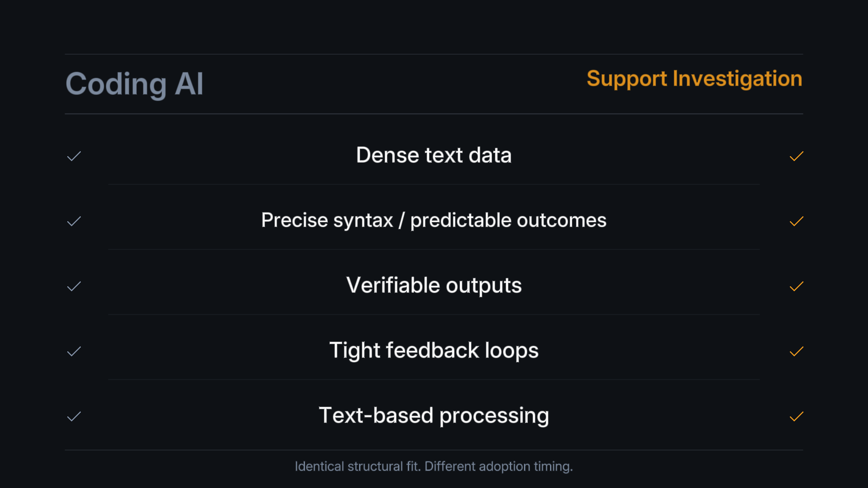Click orange checkmark beside Tight feedback loops

click(796, 351)
